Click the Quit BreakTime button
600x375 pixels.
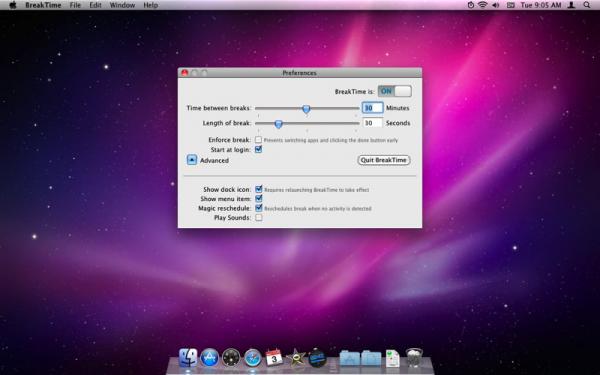pyautogui.click(x=384, y=160)
